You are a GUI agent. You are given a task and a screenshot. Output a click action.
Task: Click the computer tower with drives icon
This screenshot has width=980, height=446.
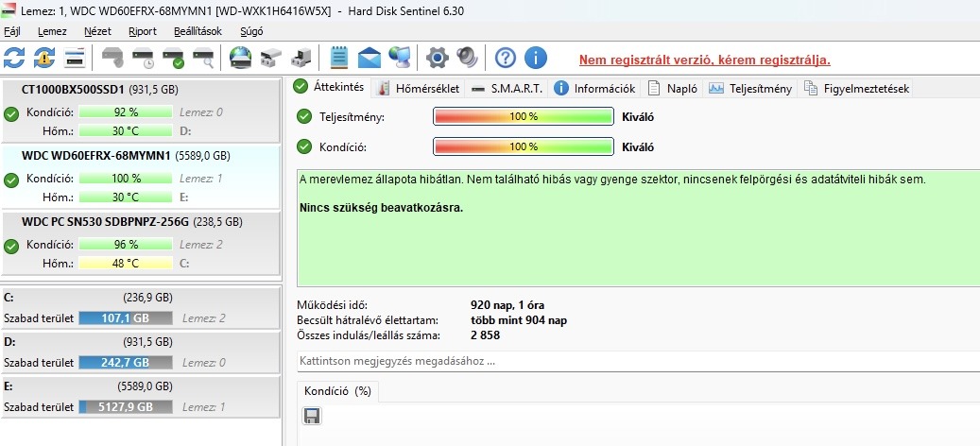301,58
